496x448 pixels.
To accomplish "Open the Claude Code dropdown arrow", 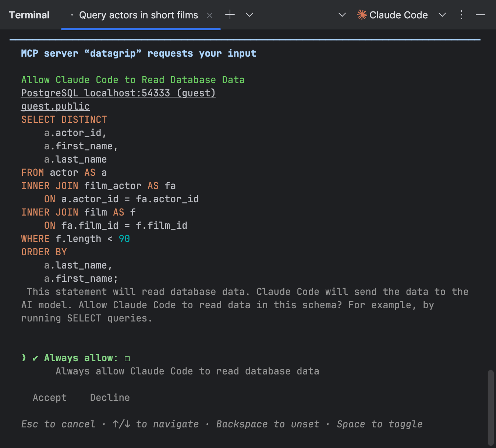I will 442,15.
